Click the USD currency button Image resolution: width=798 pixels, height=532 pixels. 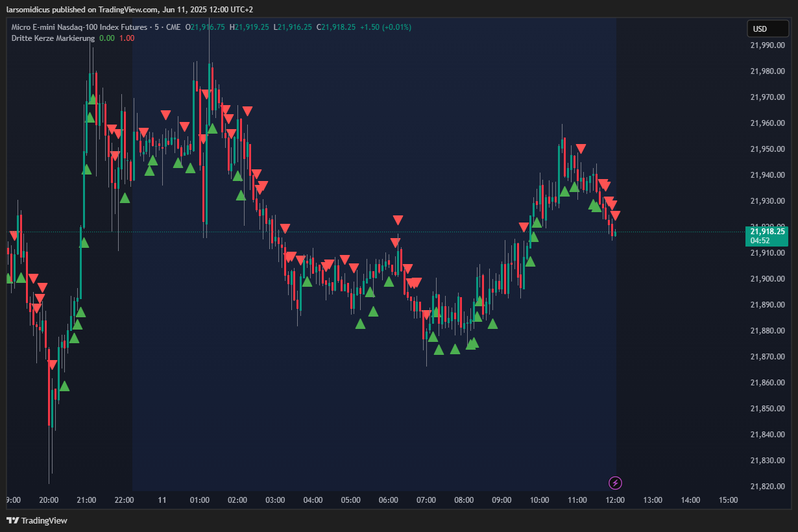click(768, 29)
